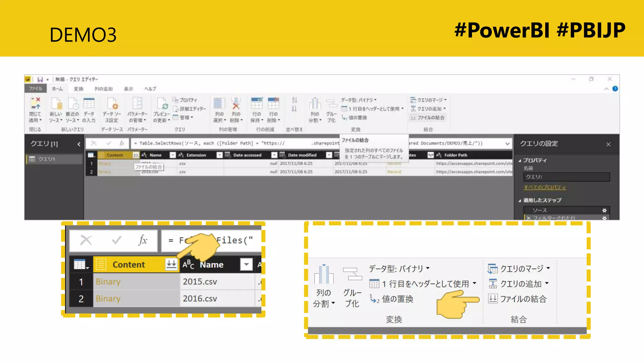This screenshot has height=362, width=644.
Task: Switch to the 変換 tab
Action: 79,89
